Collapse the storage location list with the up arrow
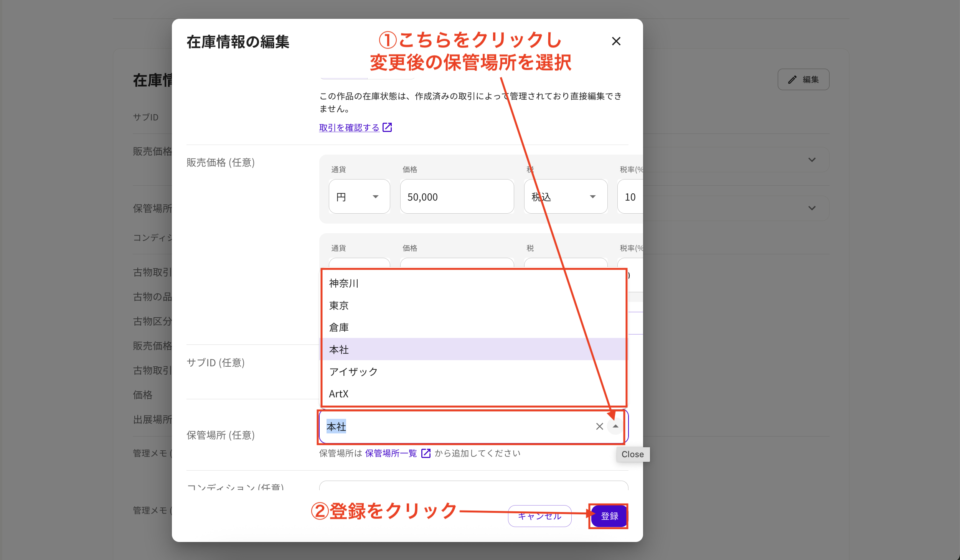This screenshot has width=960, height=560. tap(615, 426)
